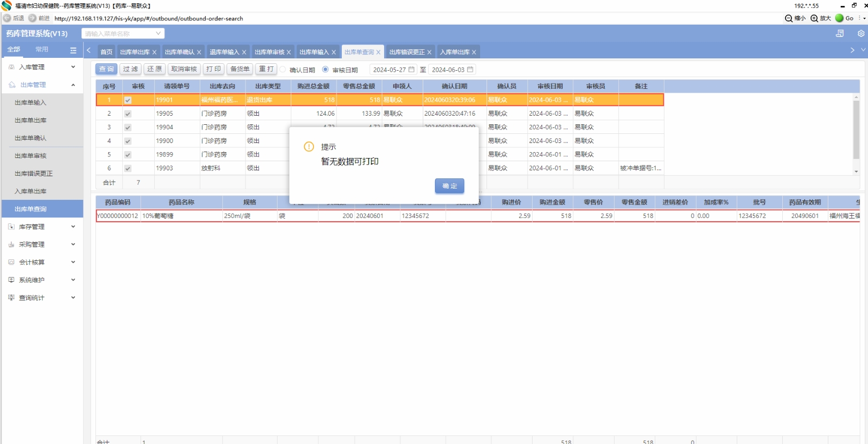
Task: Toggle the 审核 checkbox for order 19904
Action: (128, 127)
